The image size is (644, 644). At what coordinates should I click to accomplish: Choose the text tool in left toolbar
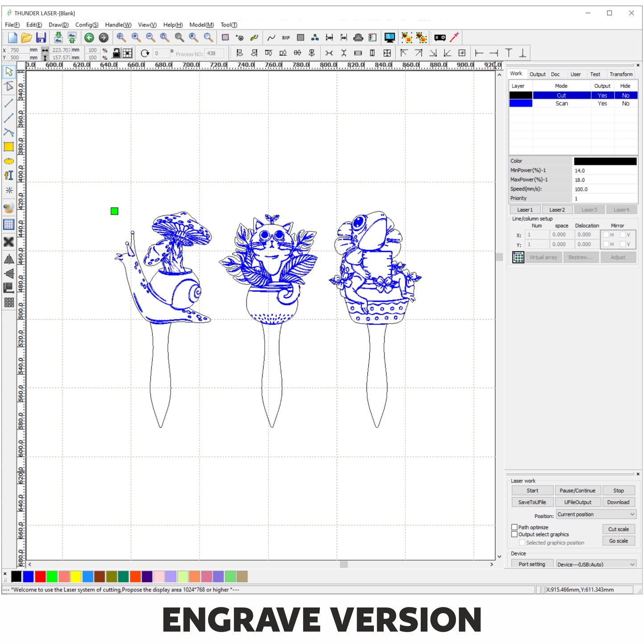(8, 176)
